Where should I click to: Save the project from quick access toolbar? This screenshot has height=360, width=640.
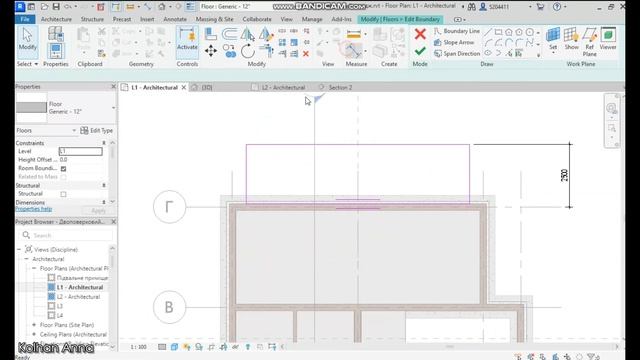pos(56,7)
